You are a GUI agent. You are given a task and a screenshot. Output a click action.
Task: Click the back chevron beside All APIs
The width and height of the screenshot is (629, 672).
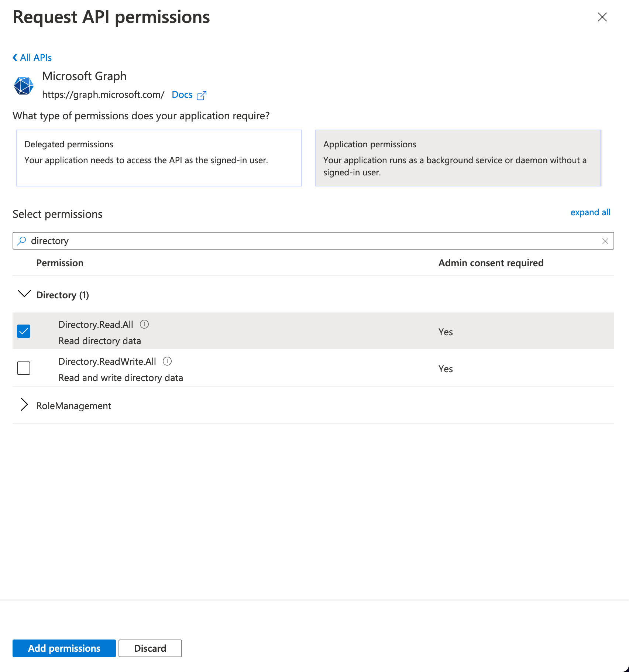click(15, 58)
